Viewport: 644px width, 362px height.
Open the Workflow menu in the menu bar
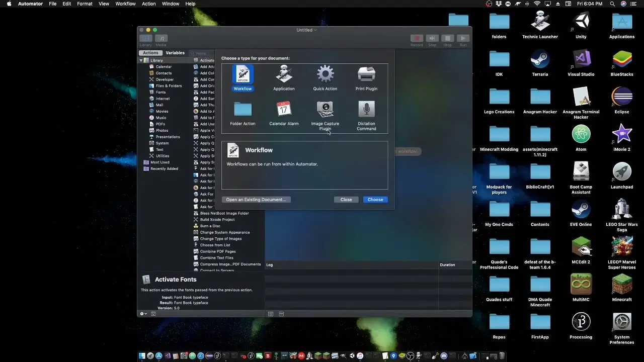click(125, 4)
